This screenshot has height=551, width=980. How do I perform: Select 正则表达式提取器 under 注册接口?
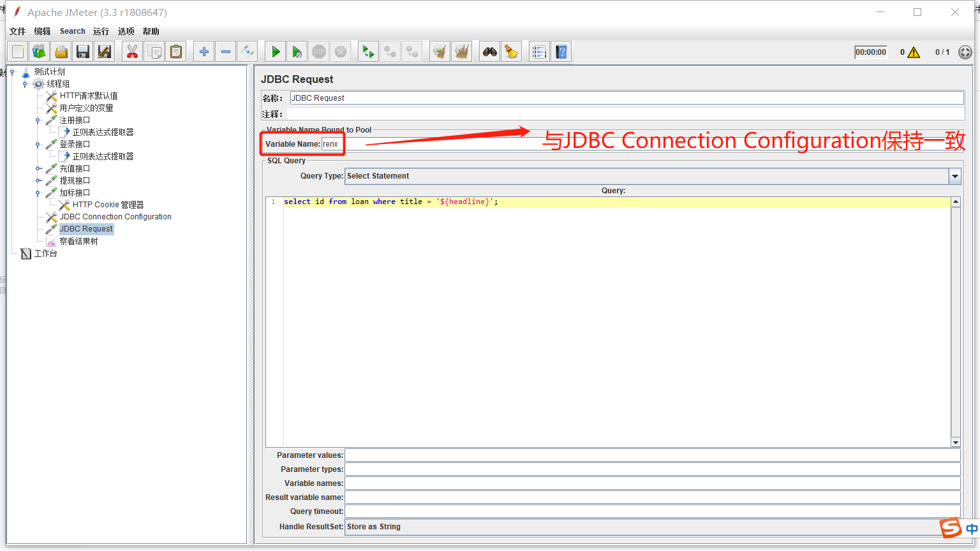[x=103, y=132]
